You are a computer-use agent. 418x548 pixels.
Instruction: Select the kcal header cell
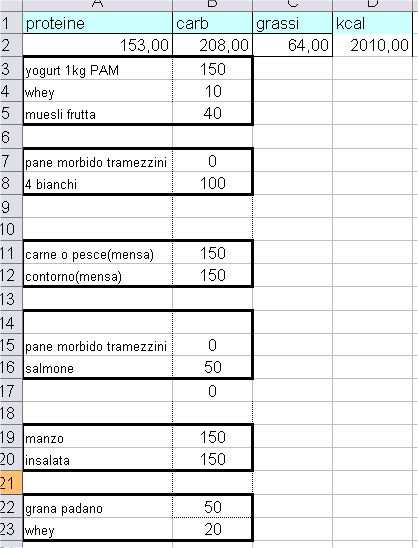[x=373, y=23]
